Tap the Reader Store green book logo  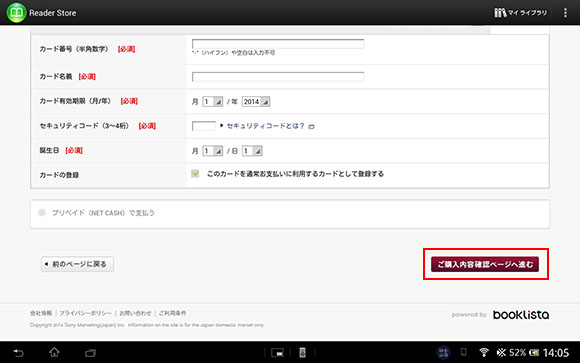pyautogui.click(x=16, y=13)
